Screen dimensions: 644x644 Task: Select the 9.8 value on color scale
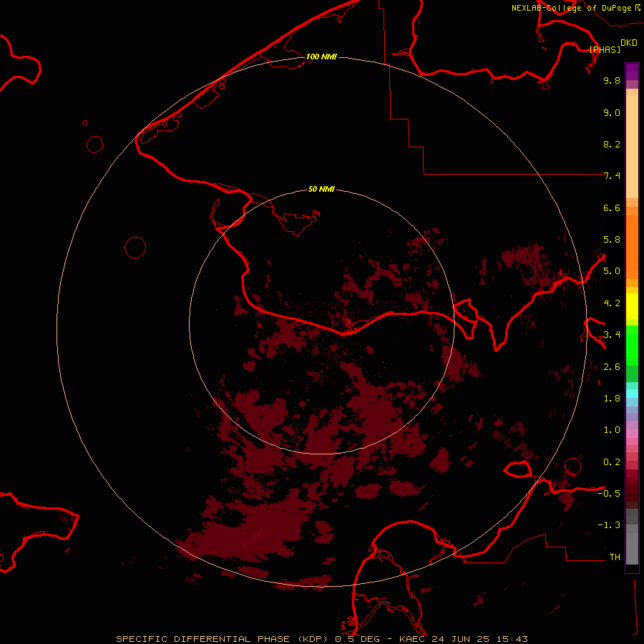point(612,80)
